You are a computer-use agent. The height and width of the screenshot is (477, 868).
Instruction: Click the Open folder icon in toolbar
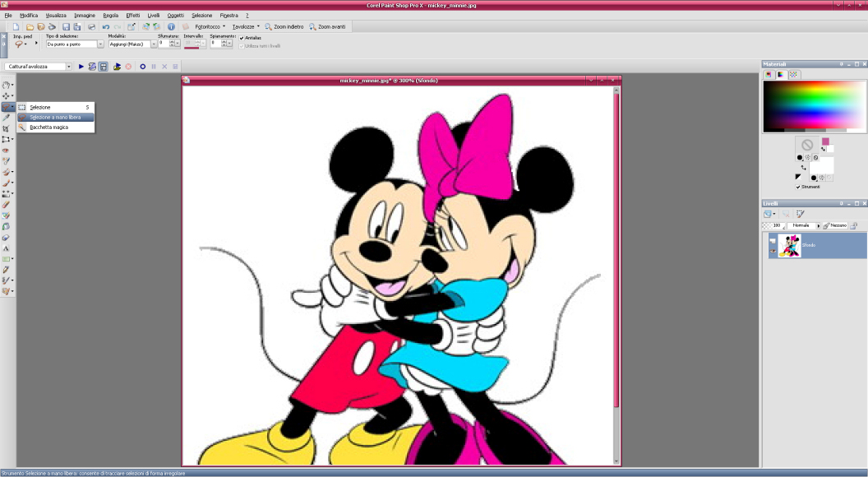click(x=30, y=26)
